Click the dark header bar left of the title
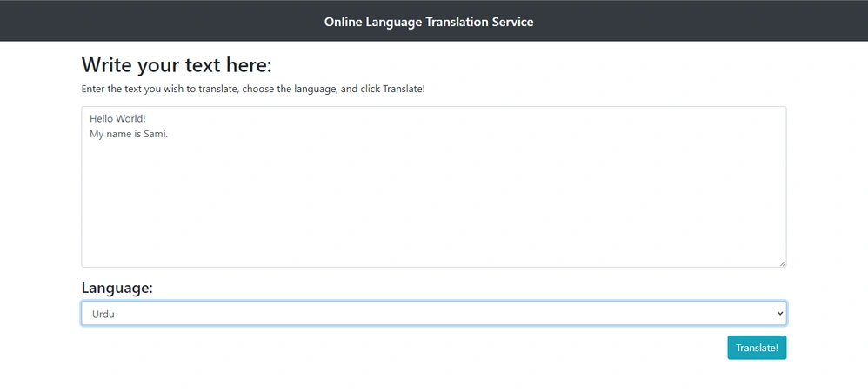 pyautogui.click(x=161, y=21)
